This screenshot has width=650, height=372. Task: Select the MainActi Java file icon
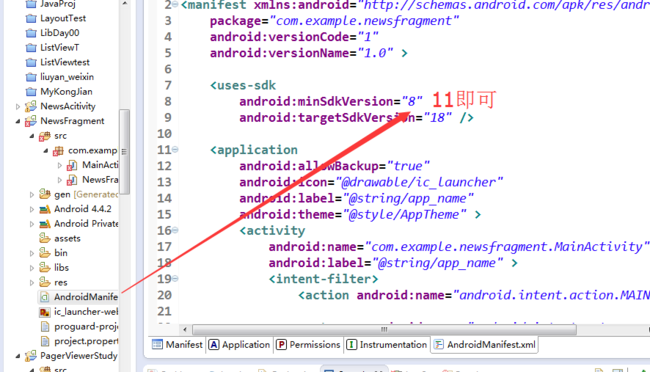[72, 165]
